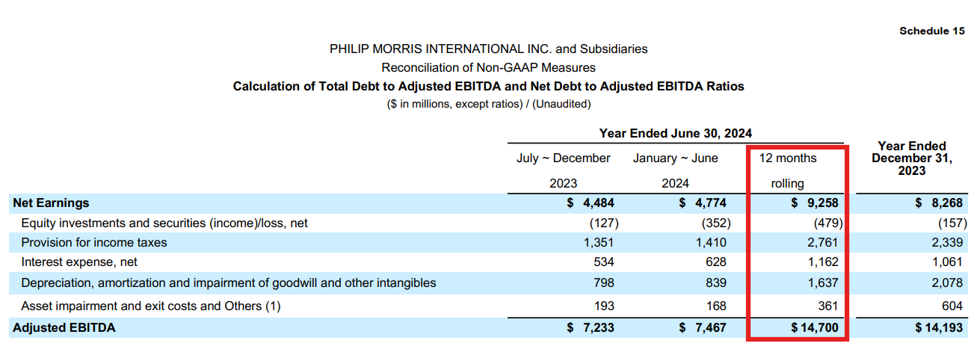The image size is (980, 346).
Task: Select the $14,193 Adjusted EBITDA value for 2023
Action: tap(939, 327)
